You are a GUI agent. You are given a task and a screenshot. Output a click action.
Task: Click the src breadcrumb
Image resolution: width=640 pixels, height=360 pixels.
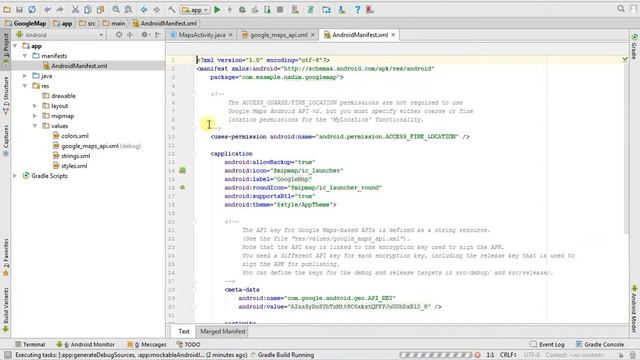(x=88, y=23)
